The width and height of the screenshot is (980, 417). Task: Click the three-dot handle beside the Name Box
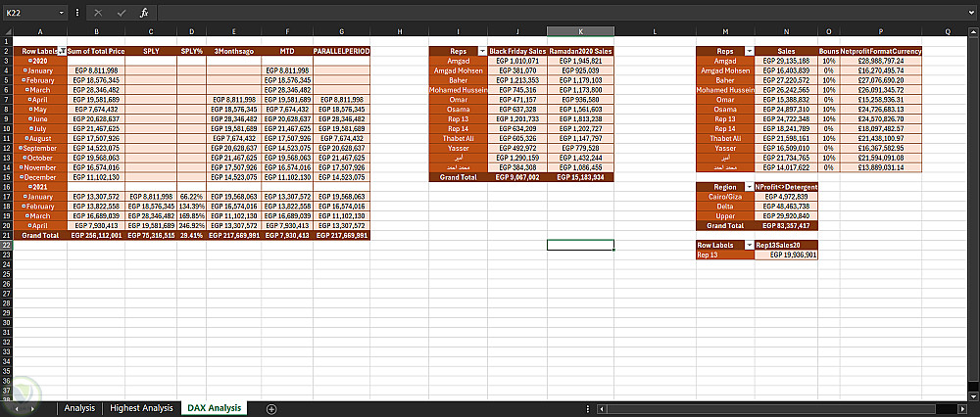tap(76, 13)
